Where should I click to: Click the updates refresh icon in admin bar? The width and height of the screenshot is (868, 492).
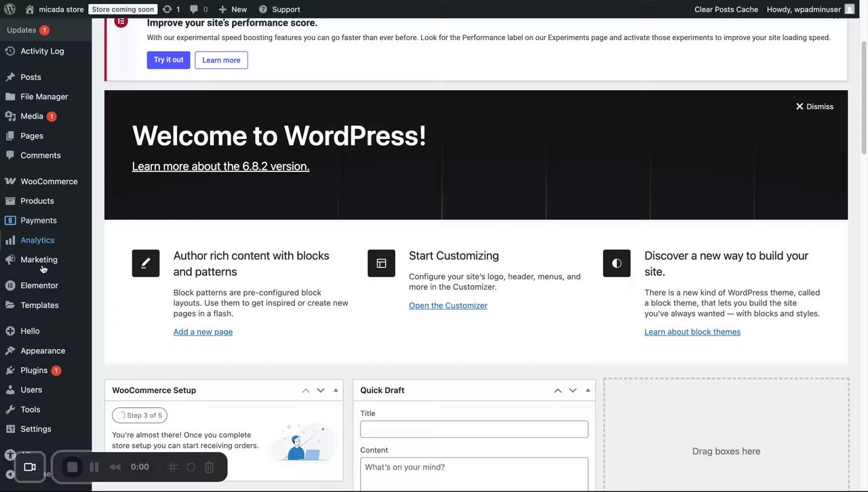click(x=167, y=9)
